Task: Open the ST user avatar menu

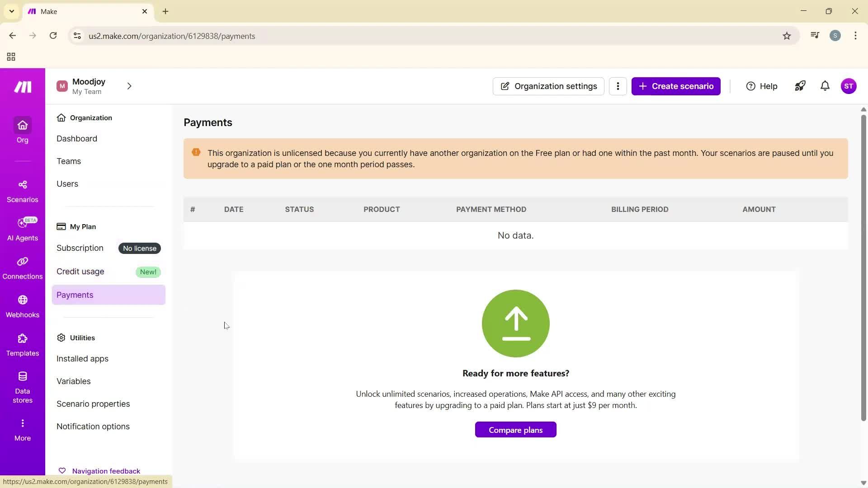Action: tap(849, 86)
